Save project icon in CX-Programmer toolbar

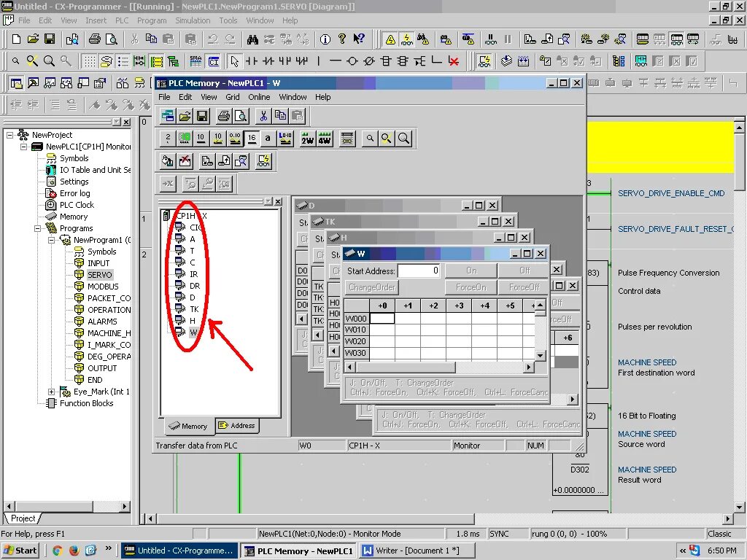point(50,39)
